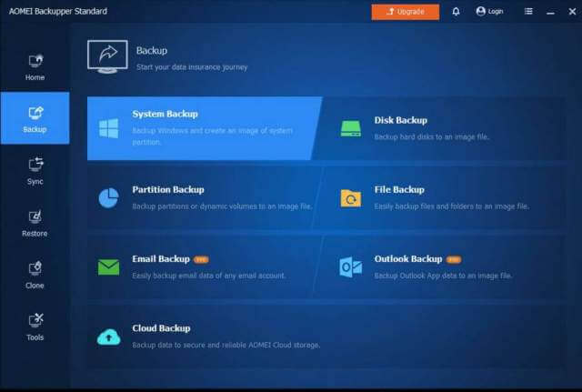The image size is (582, 392).
Task: Minimize the AOMEI Backupper window
Action: pyautogui.click(x=550, y=12)
